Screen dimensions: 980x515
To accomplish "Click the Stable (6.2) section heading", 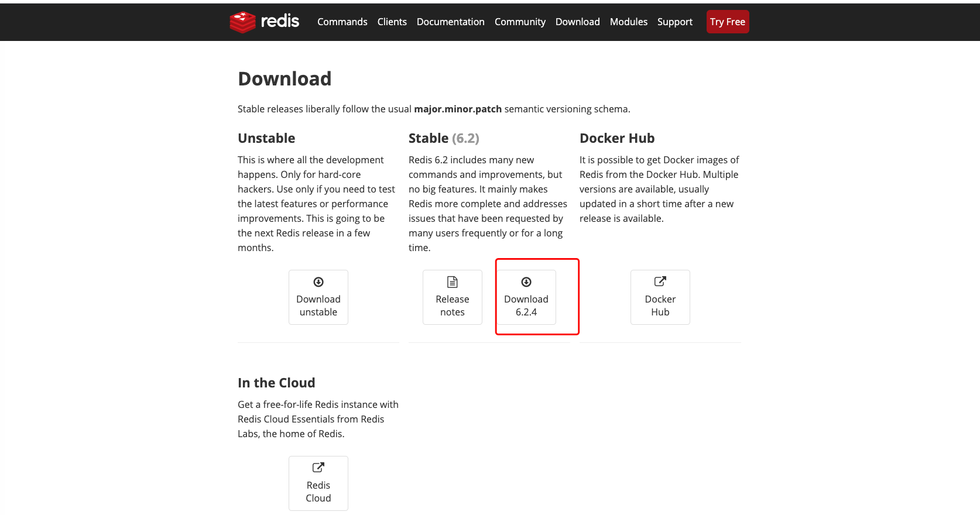I will click(x=444, y=138).
